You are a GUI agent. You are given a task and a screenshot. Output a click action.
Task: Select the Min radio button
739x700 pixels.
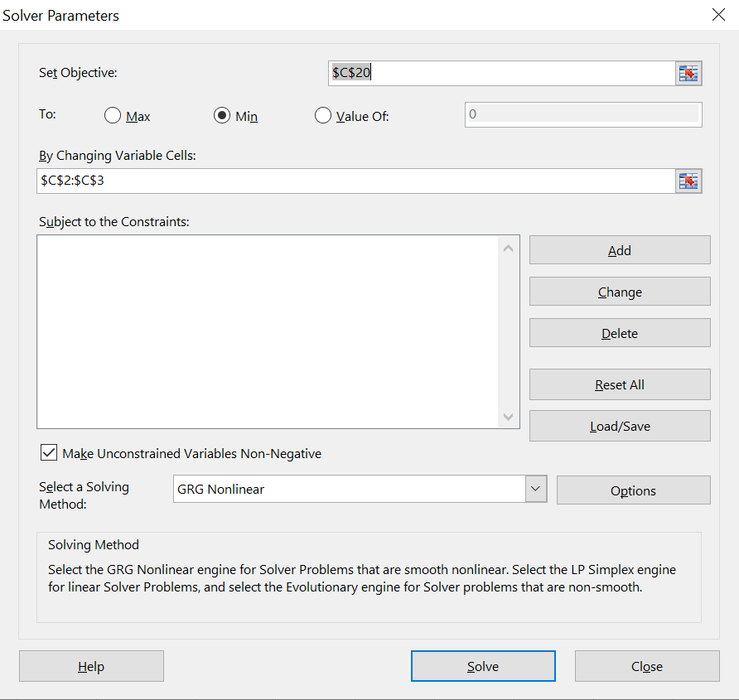point(222,115)
